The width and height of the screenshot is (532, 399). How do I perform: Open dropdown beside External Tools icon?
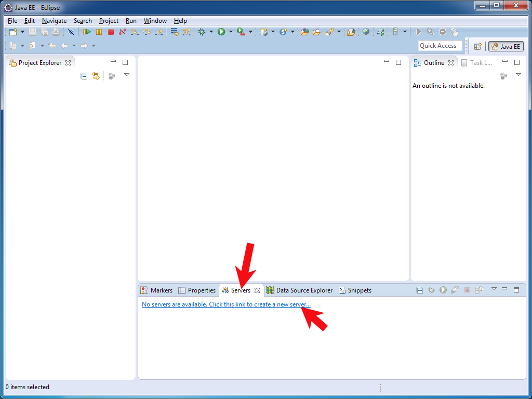tap(250, 32)
